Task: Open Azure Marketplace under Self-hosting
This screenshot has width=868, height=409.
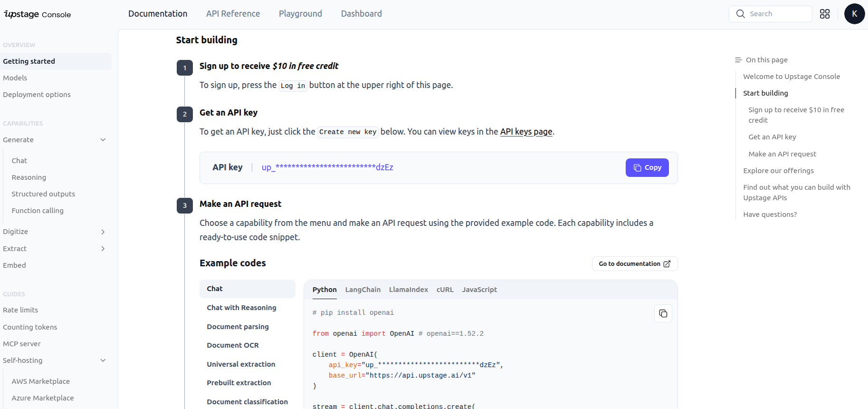Action: coord(43,398)
